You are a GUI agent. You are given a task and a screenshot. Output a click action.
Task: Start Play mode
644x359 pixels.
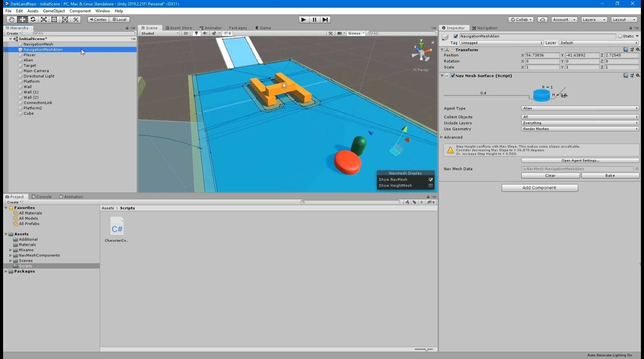point(304,19)
